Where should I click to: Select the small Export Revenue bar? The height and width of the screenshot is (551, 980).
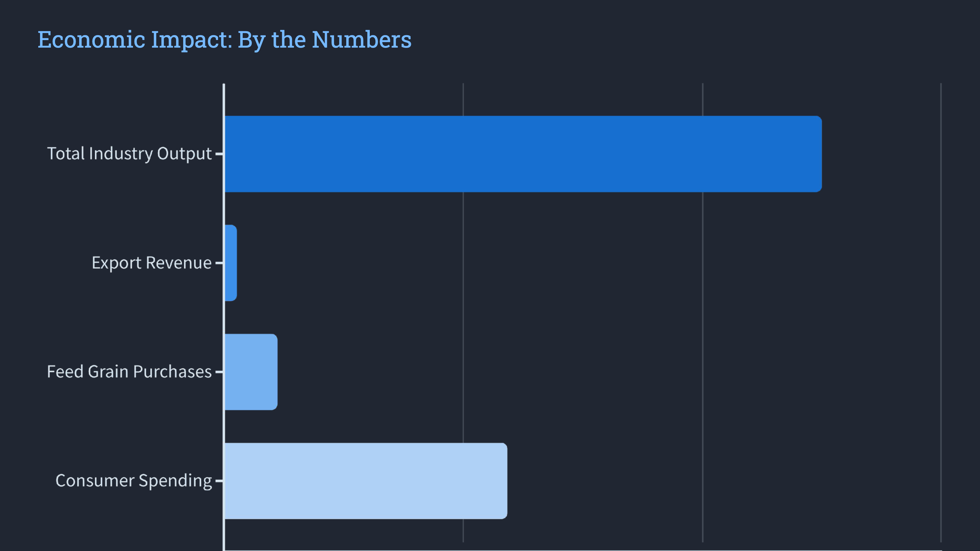231,263
